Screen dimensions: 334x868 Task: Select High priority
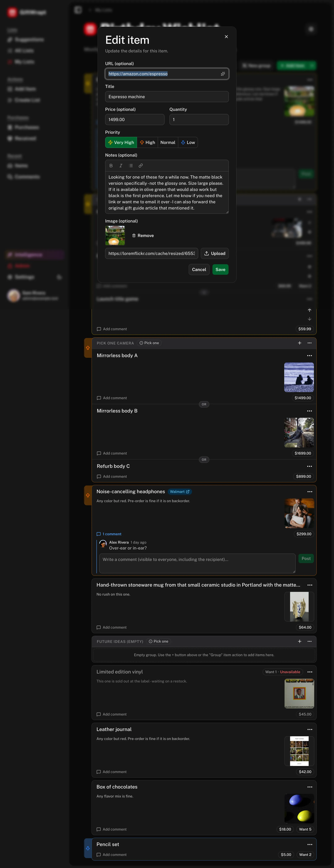[x=147, y=143]
